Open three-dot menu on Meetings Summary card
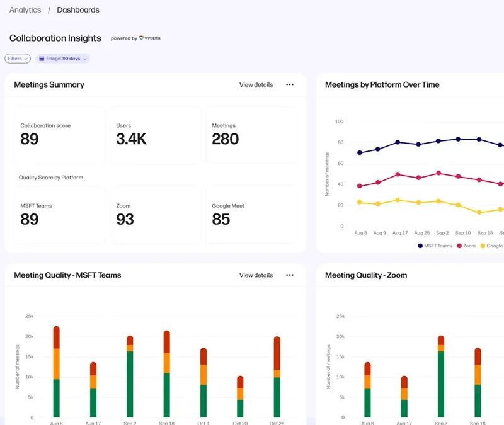Screen dimensions: 504x425 (290, 84)
